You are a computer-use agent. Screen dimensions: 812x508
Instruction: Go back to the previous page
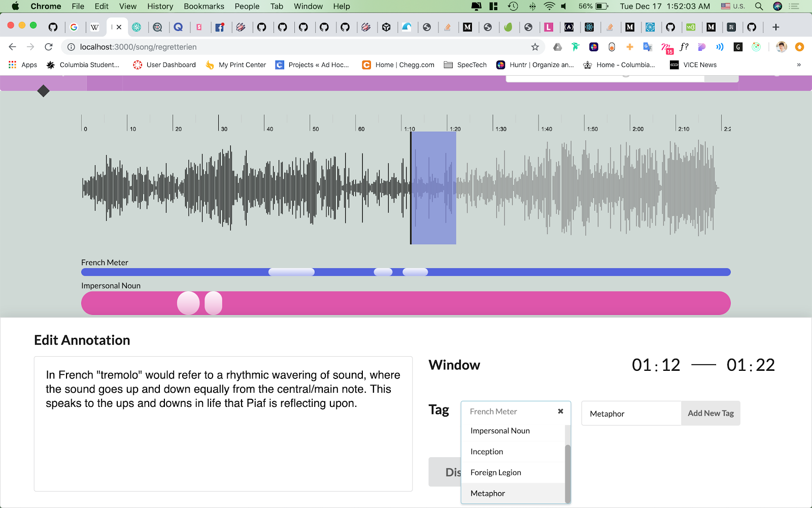coord(13,47)
